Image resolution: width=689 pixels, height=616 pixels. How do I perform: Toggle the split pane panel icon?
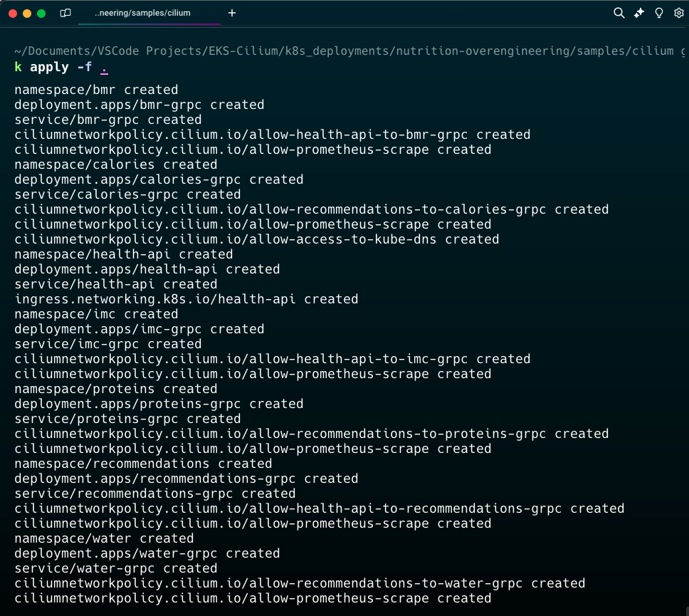click(65, 14)
